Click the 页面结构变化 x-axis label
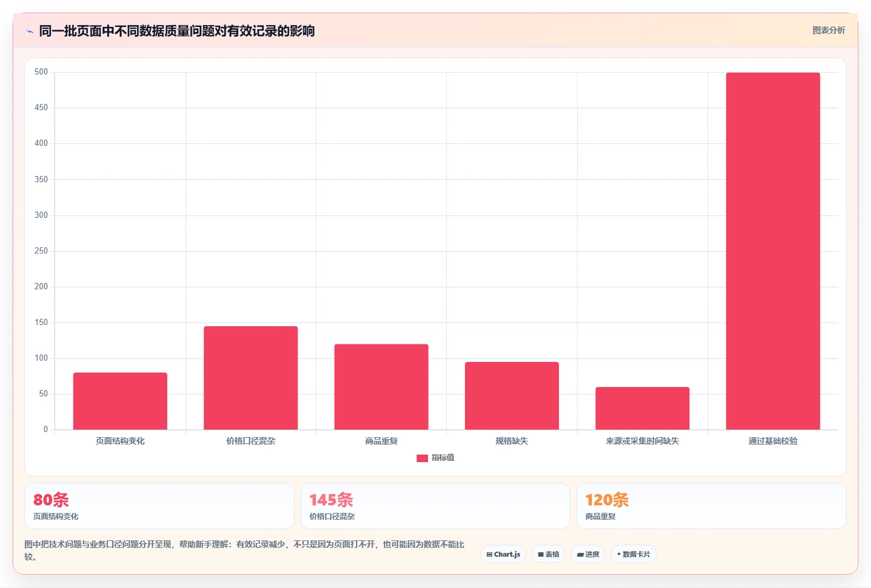 120,441
